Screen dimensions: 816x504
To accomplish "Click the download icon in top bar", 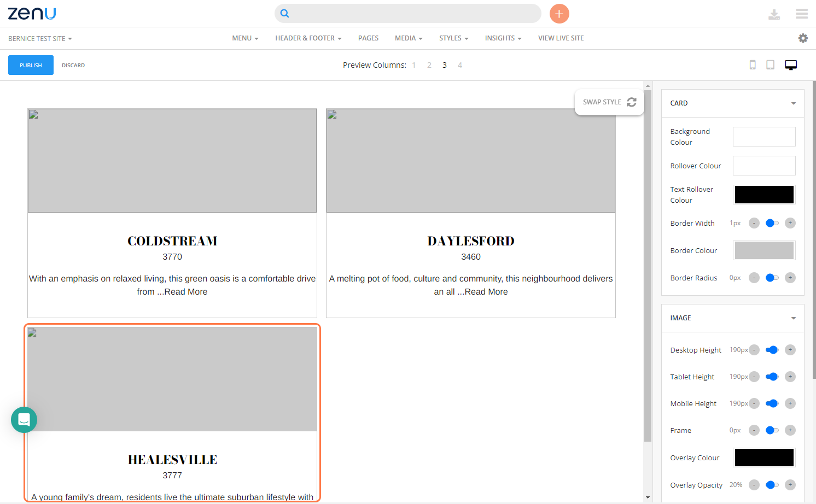I will (x=774, y=14).
